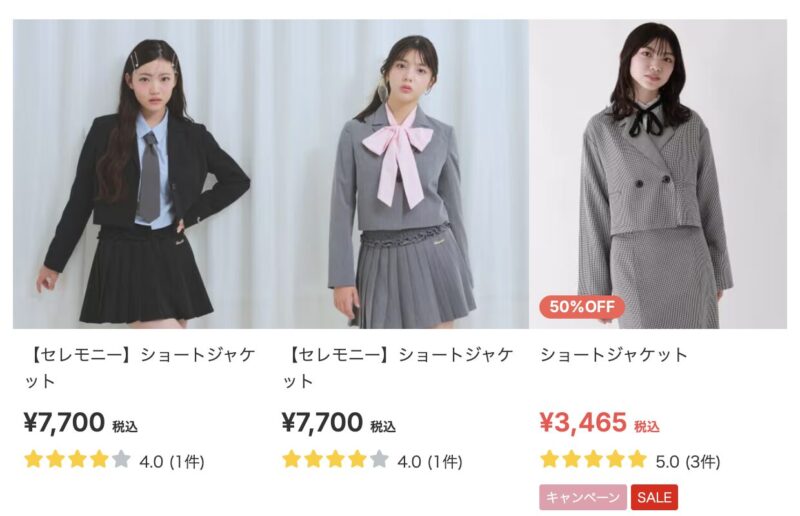The height and width of the screenshot is (516, 800).
Task: Open first 【セレモニー】ショートジャケット title link
Action: tap(140, 367)
